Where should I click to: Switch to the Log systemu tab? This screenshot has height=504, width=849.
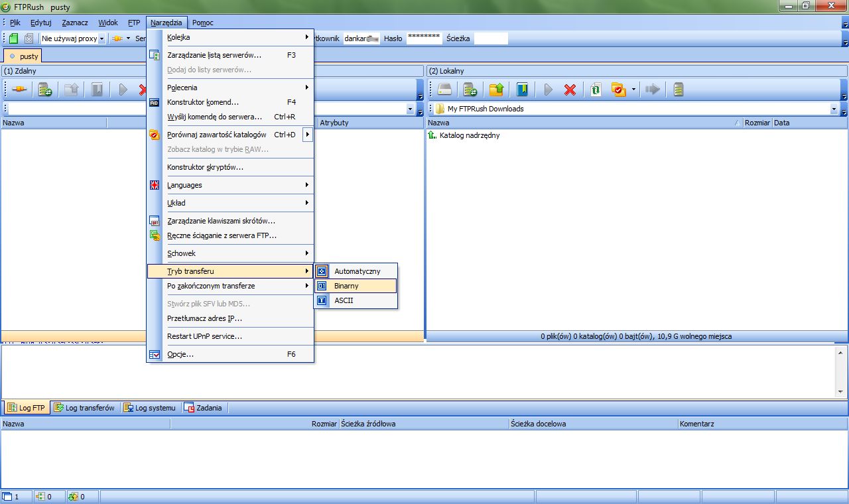click(150, 408)
